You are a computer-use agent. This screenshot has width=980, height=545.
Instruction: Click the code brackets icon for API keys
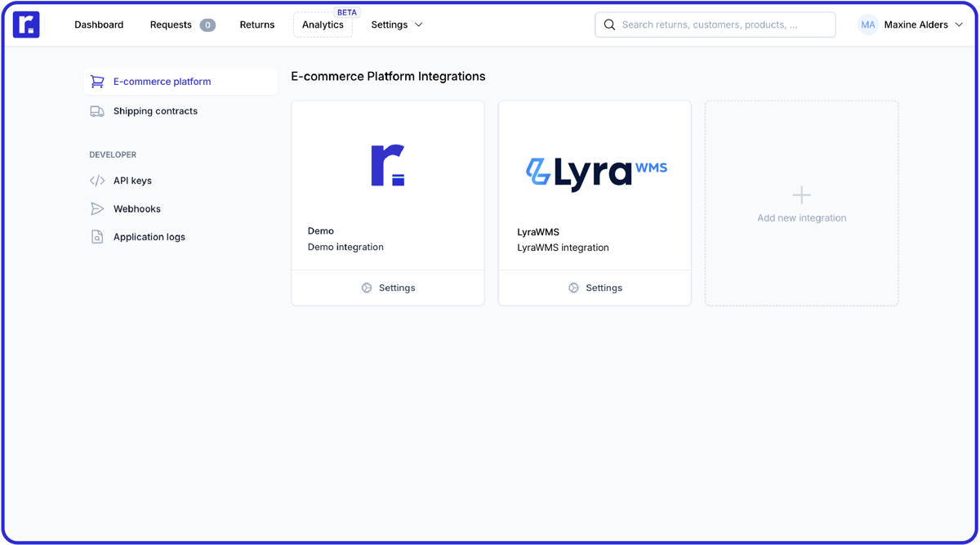[x=97, y=181]
